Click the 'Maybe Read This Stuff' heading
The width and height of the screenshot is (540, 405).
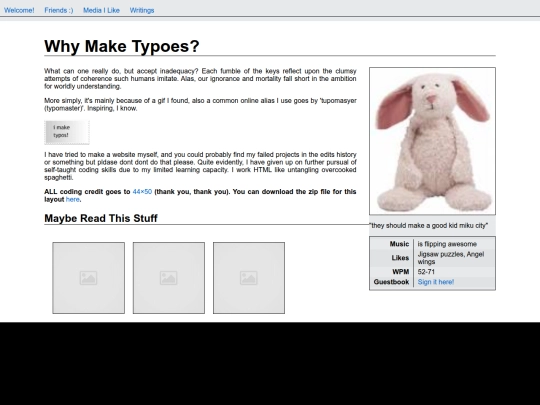pos(101,218)
